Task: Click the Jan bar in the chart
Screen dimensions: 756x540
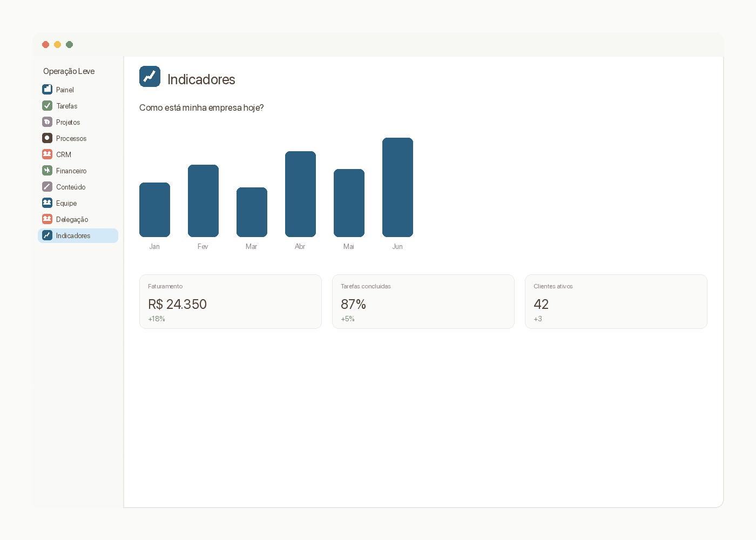Action: (154, 210)
